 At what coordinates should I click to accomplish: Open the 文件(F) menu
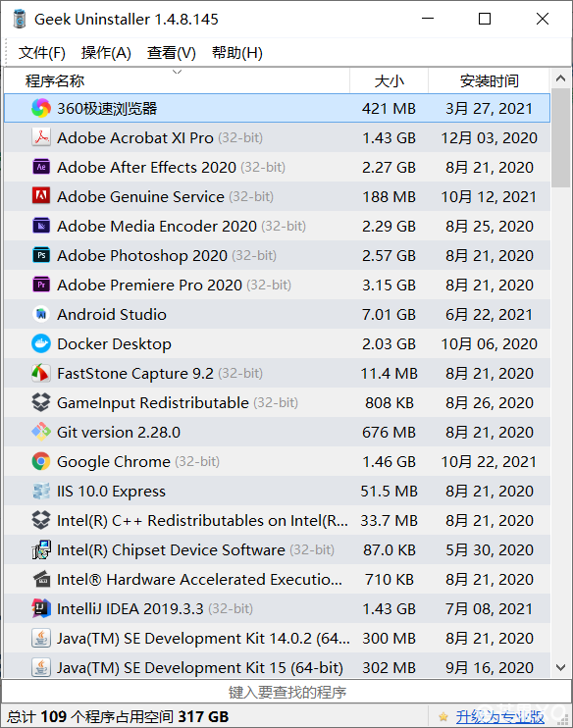point(42,53)
